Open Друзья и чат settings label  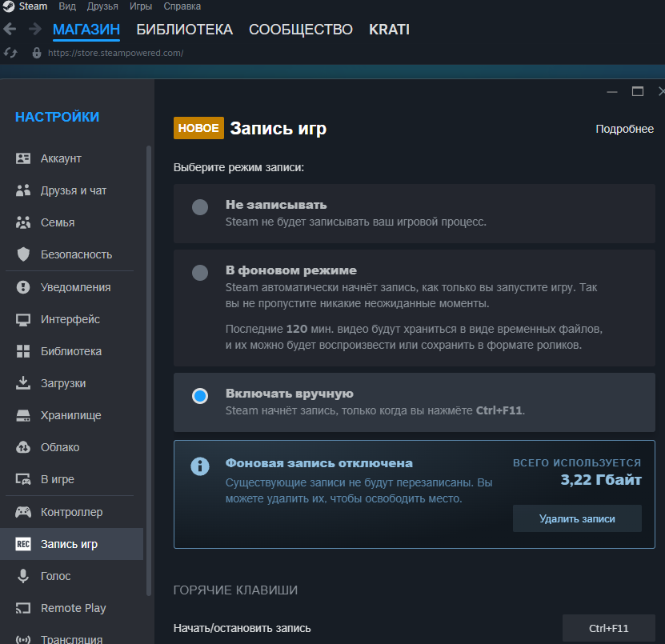[74, 190]
